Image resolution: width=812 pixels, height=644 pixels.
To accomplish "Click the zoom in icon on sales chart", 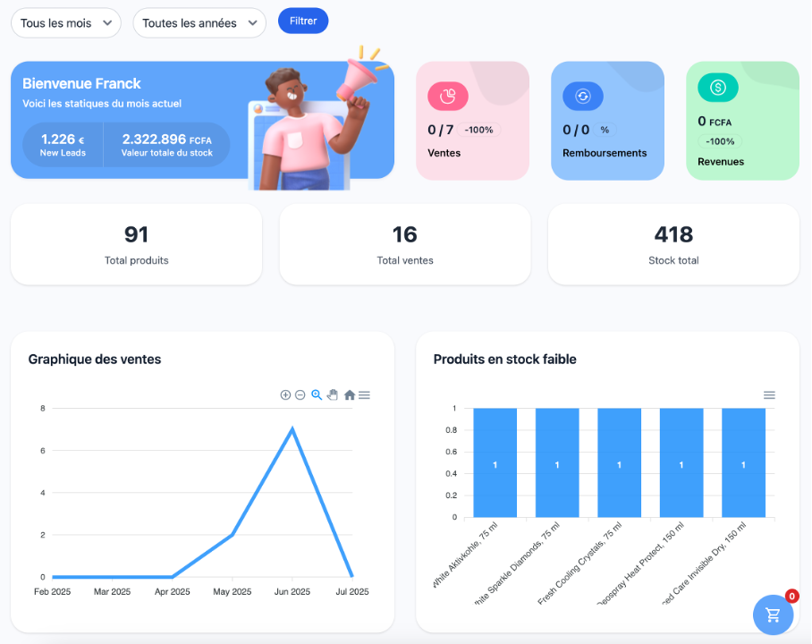I will tap(285, 395).
